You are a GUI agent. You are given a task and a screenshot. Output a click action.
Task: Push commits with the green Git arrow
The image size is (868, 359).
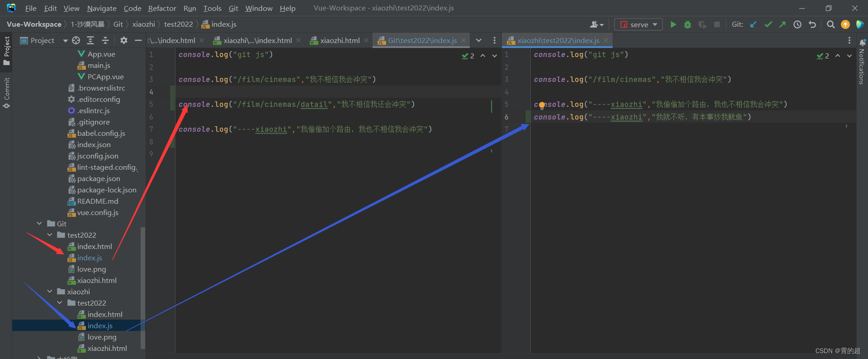pyautogui.click(x=783, y=24)
